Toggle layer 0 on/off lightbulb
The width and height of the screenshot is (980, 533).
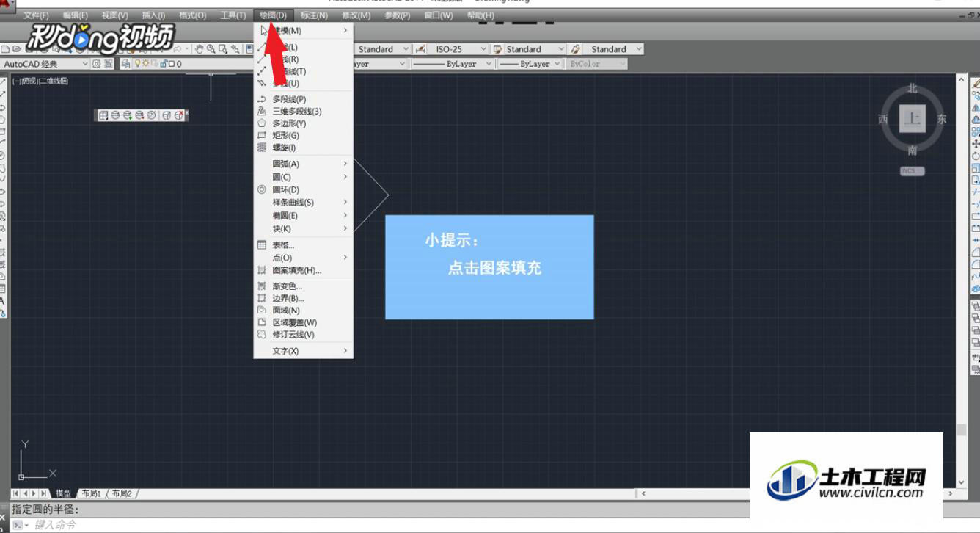pyautogui.click(x=136, y=64)
